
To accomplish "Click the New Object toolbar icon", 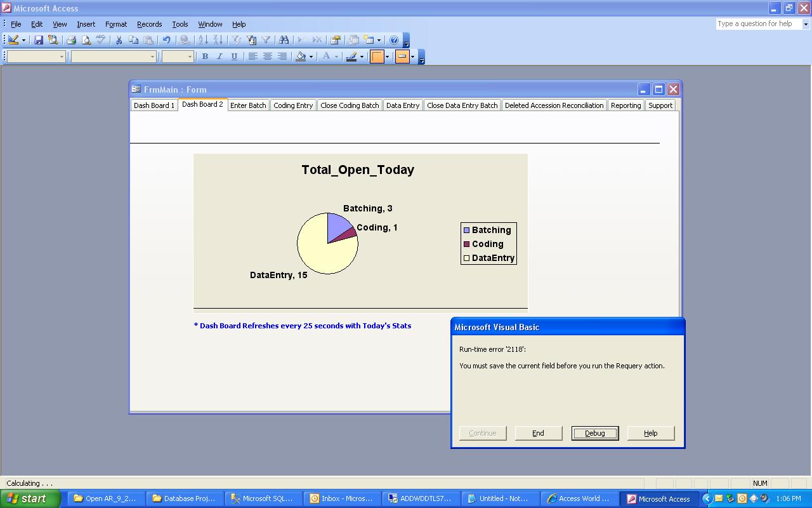I will (369, 40).
